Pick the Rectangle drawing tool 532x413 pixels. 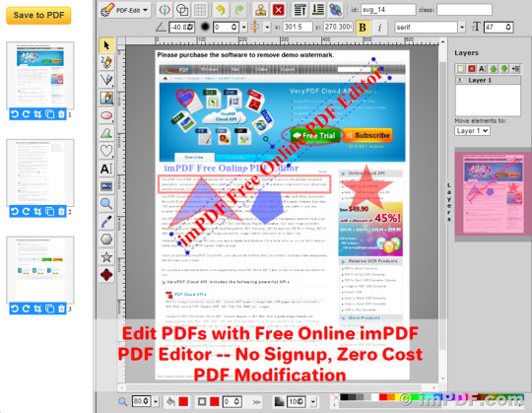coord(106,98)
